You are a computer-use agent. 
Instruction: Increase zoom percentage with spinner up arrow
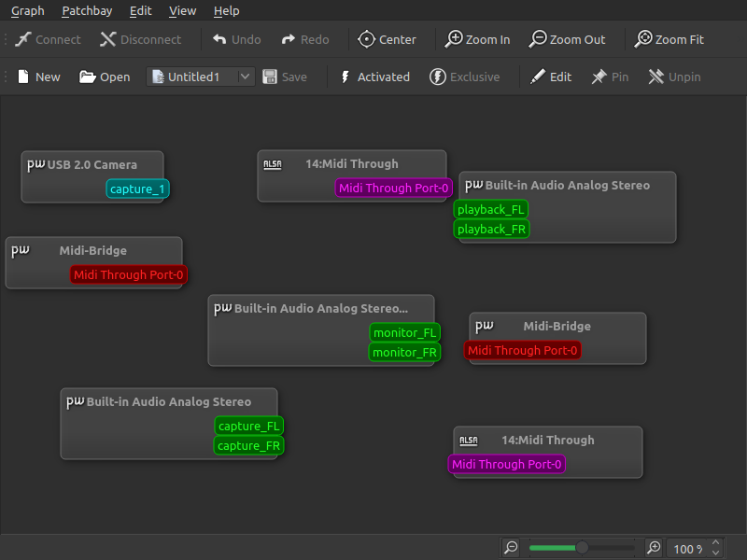click(716, 543)
